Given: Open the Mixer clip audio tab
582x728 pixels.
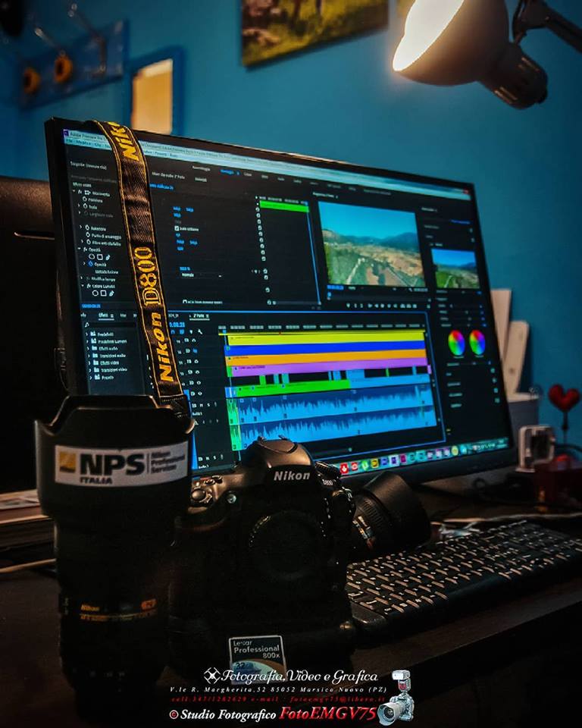Looking at the screenshot, I should coord(168,176).
